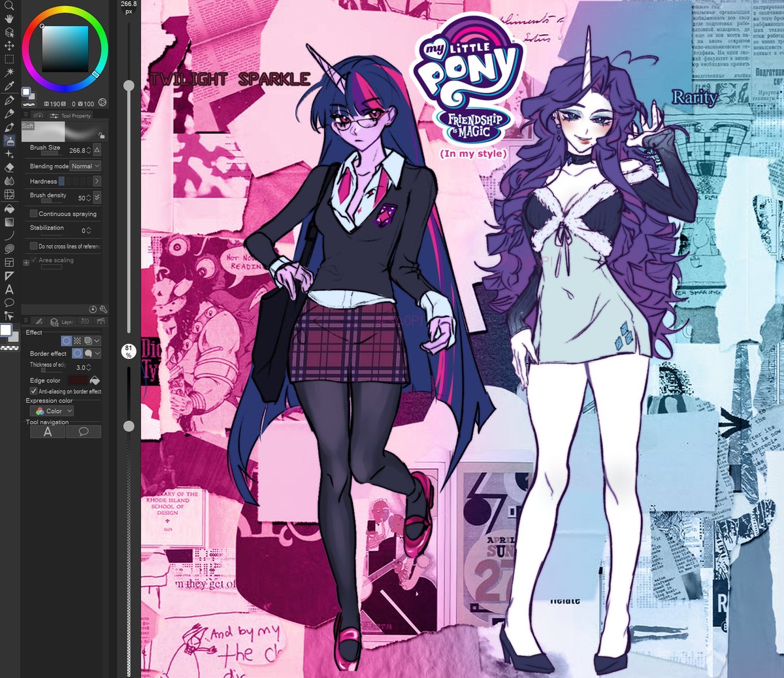Click the Thickness of edge stepper
The image size is (784, 678).
[89, 367]
